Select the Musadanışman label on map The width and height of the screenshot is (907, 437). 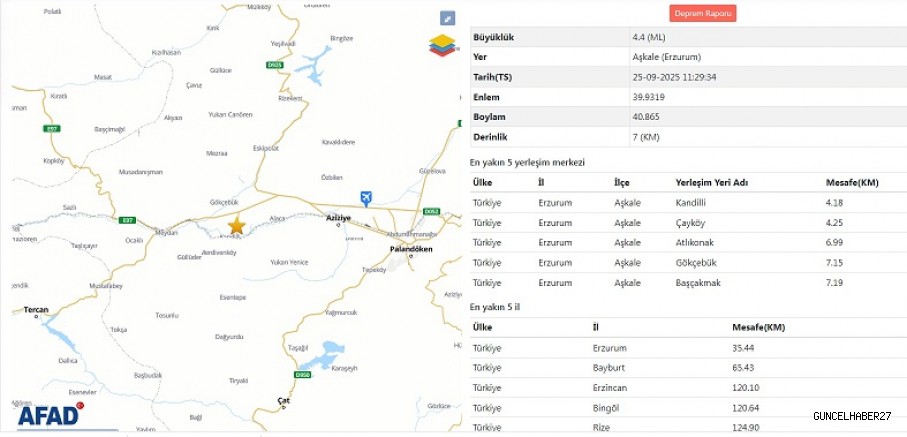pos(141,172)
